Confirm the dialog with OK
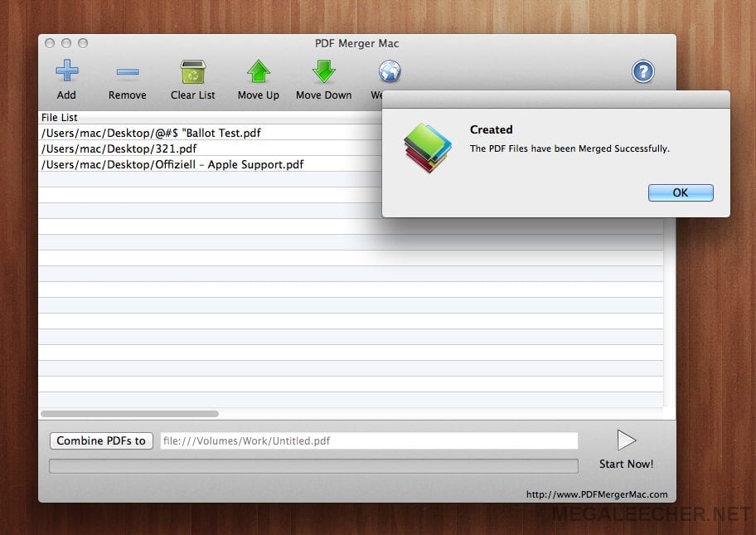This screenshot has width=756, height=535. tap(681, 192)
